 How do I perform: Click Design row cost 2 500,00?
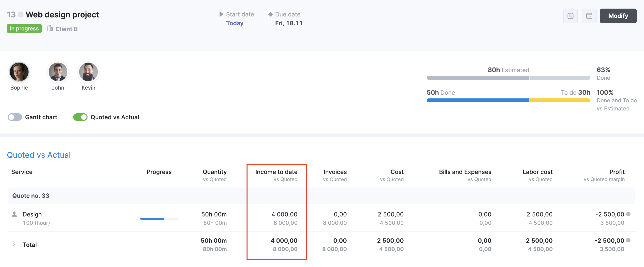click(391, 214)
